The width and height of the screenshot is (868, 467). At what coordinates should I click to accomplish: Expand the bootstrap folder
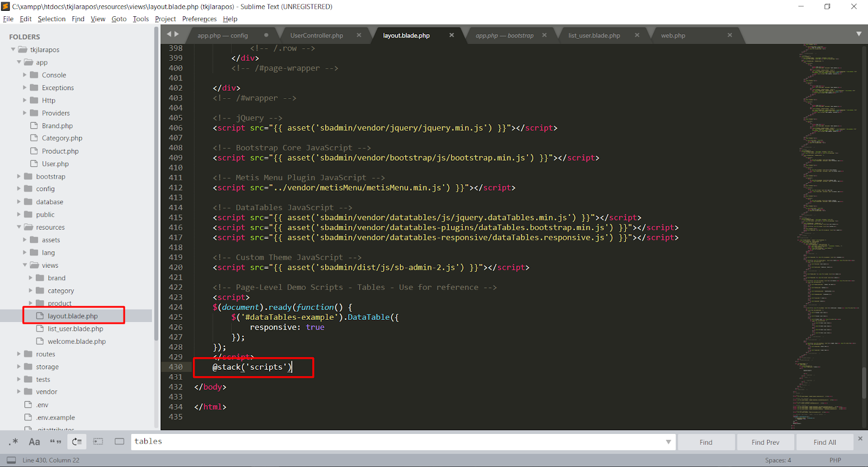(x=19, y=176)
